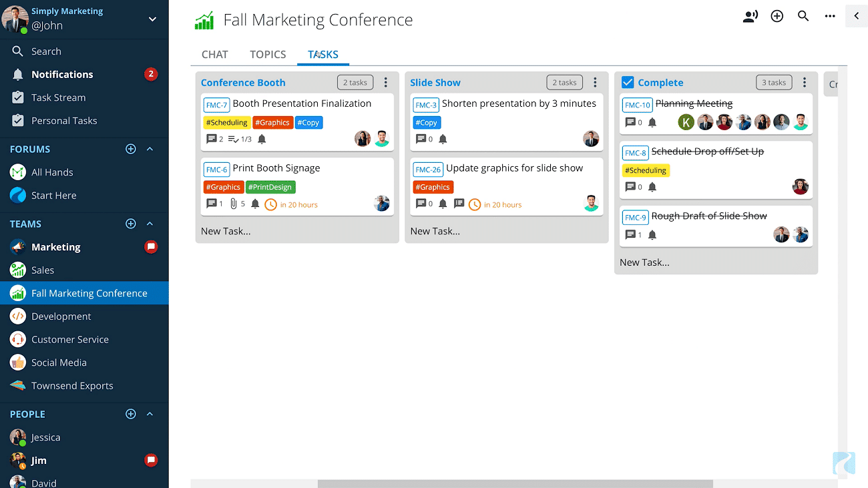868x488 pixels.
Task: Collapse the right panel with arrow button
Action: coord(857,16)
